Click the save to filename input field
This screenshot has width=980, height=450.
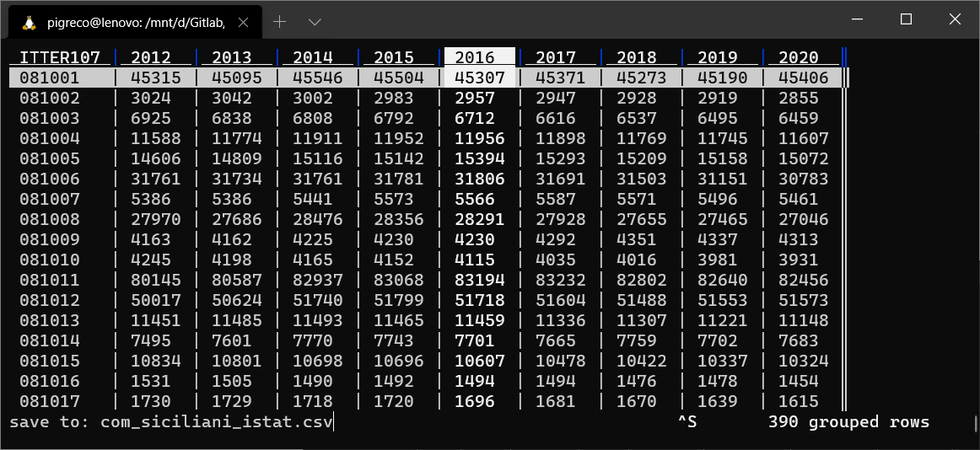217,421
